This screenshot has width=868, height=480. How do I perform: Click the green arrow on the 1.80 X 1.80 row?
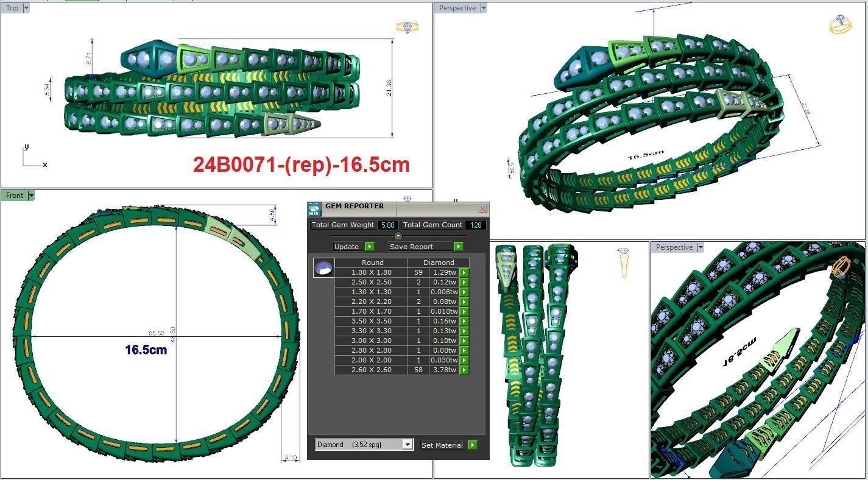point(464,272)
